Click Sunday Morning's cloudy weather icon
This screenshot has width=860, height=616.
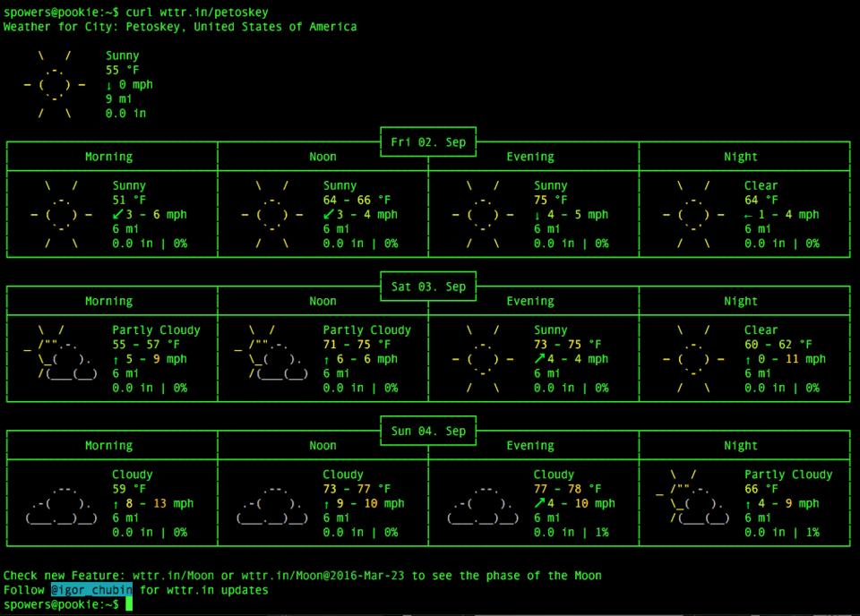click(x=62, y=504)
